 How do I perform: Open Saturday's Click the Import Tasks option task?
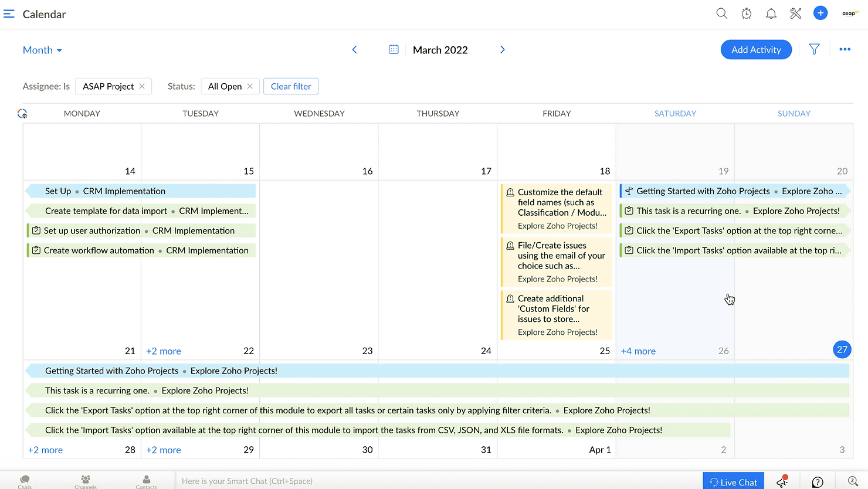point(735,250)
